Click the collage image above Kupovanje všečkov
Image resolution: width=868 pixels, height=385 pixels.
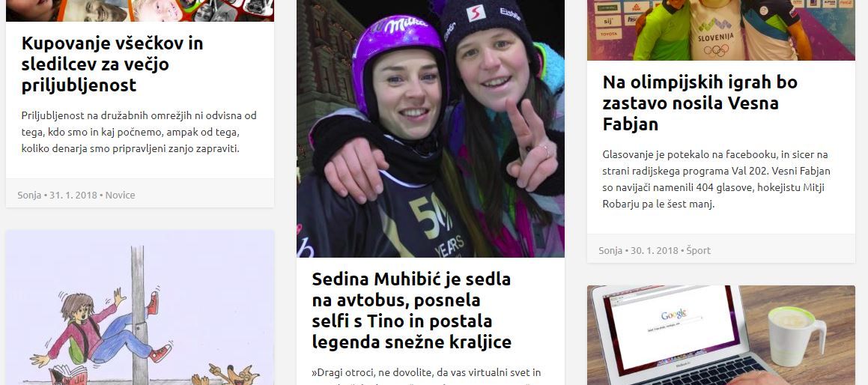pyautogui.click(x=140, y=10)
